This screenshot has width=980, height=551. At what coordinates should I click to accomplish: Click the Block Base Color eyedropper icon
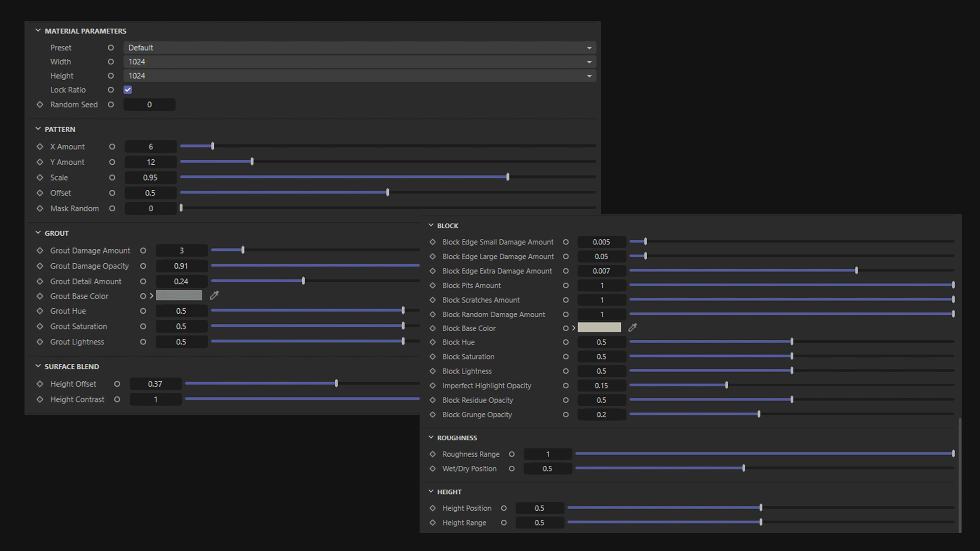(632, 328)
